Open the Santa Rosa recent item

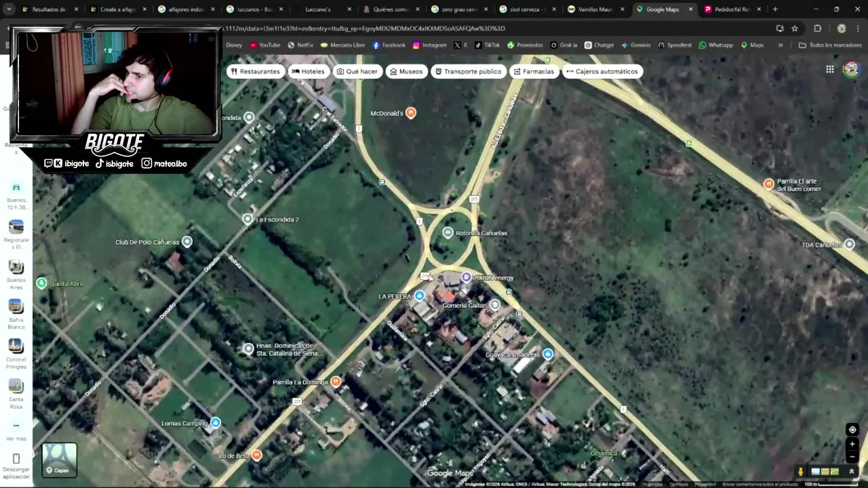[x=16, y=394]
